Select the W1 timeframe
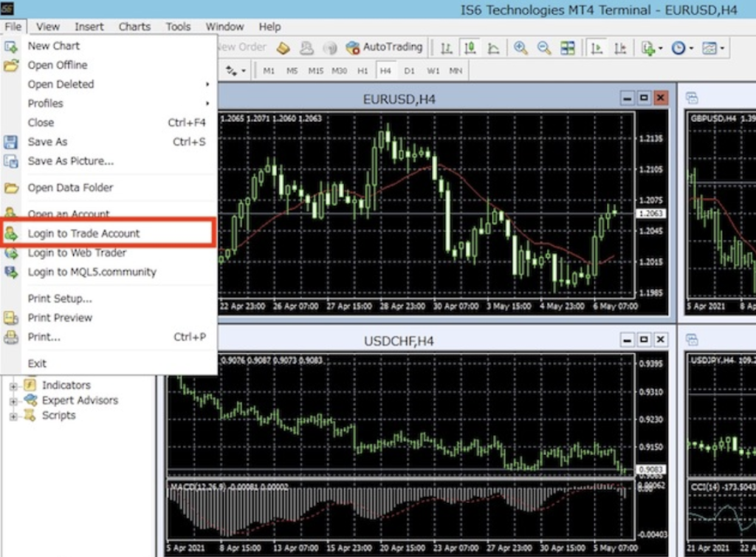Image resolution: width=756 pixels, height=557 pixels. tap(433, 71)
